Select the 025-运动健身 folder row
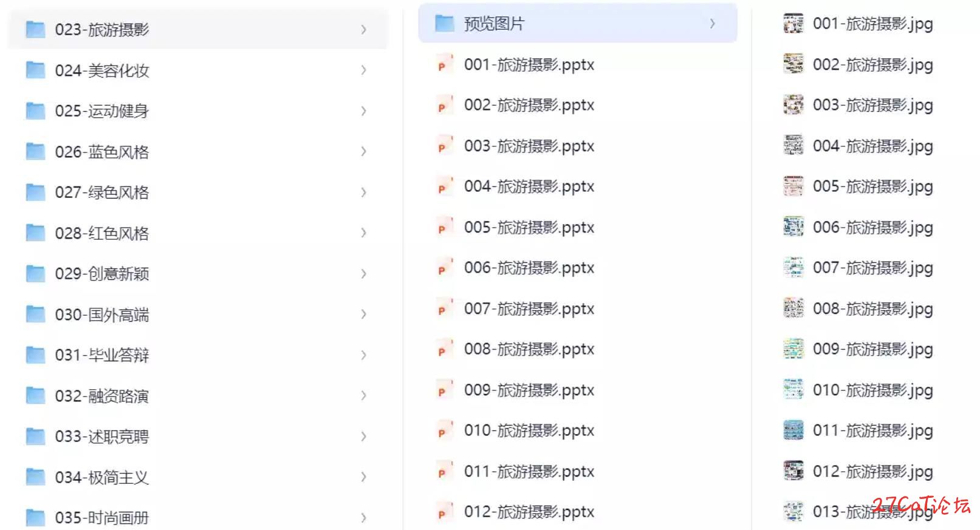 197,111
